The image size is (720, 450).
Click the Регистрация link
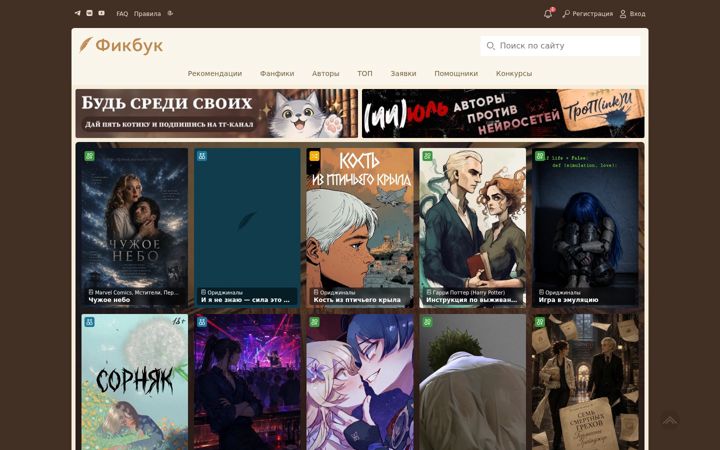[592, 14]
